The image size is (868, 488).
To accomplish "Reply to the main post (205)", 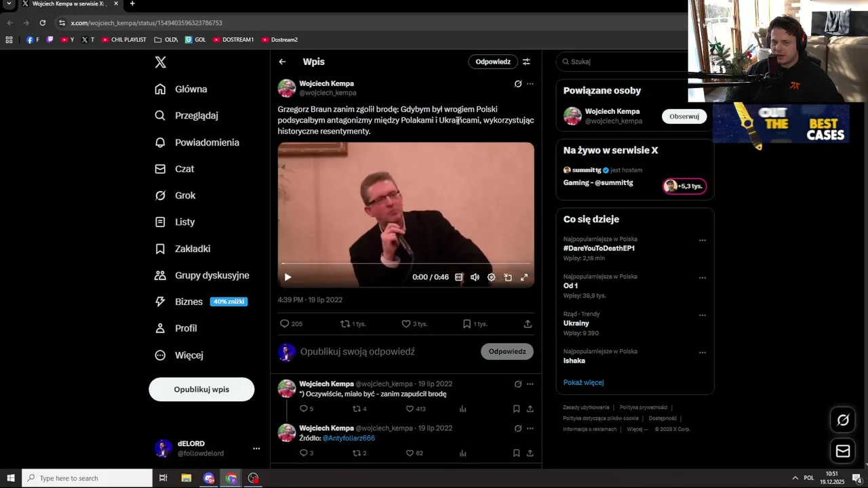I will point(291,324).
